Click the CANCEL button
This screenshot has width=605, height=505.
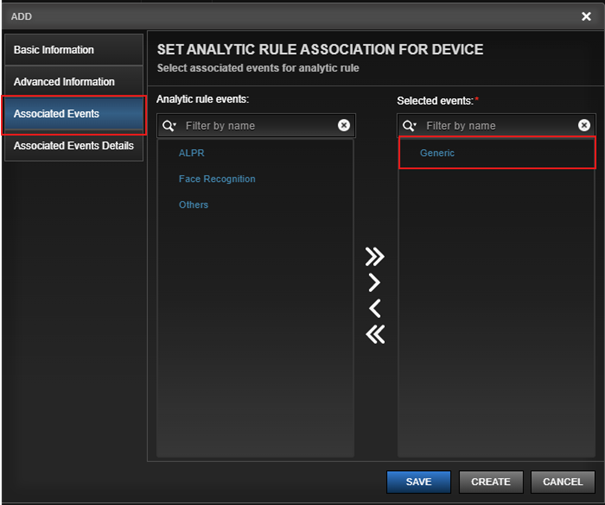click(x=563, y=482)
